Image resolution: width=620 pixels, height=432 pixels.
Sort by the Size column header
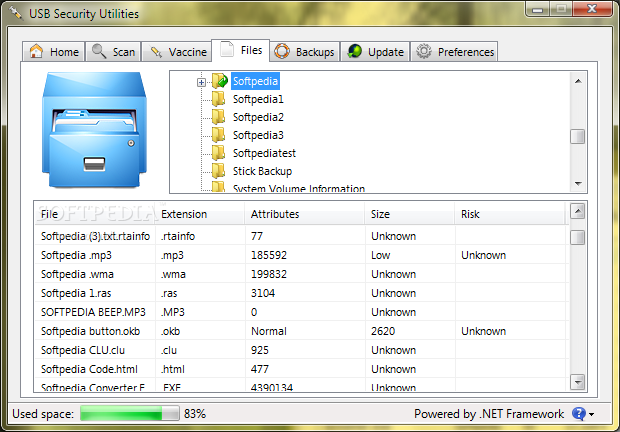(409, 214)
